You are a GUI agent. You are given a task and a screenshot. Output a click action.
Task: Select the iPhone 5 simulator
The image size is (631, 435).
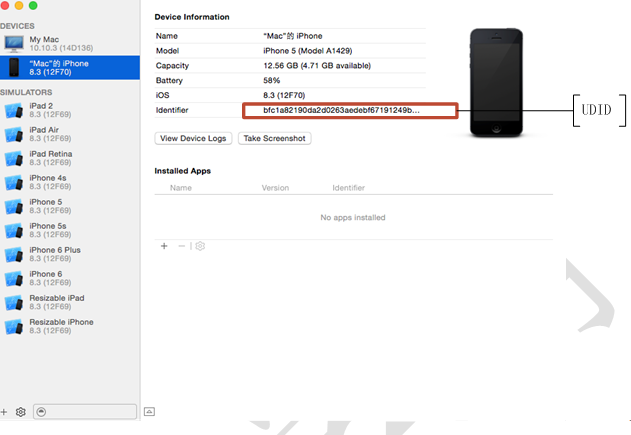pos(70,206)
